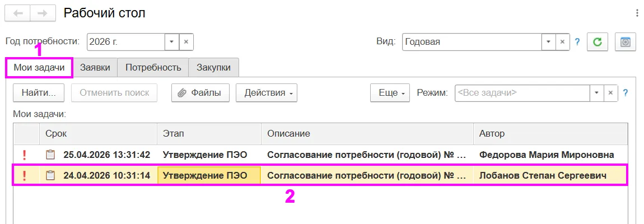The image size is (644, 224).
Task: Refresh the desktop with the green arrow icon
Action: click(x=598, y=41)
